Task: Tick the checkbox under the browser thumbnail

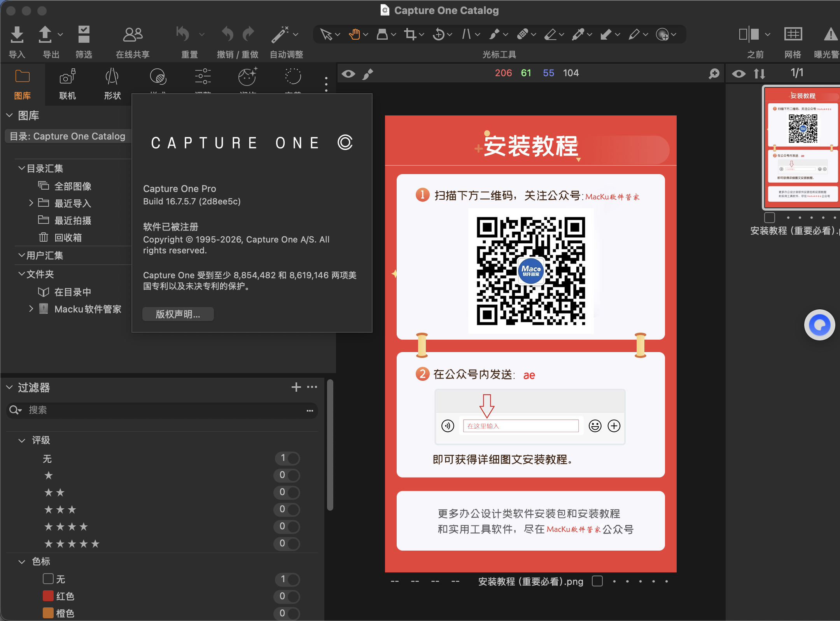Action: (x=769, y=217)
